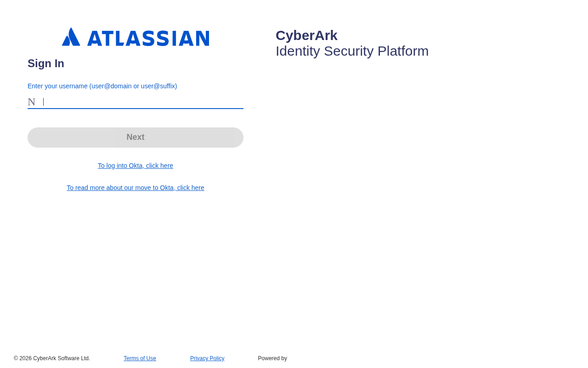Click the CyberArk bold title
The image size is (588, 368).
(x=306, y=35)
